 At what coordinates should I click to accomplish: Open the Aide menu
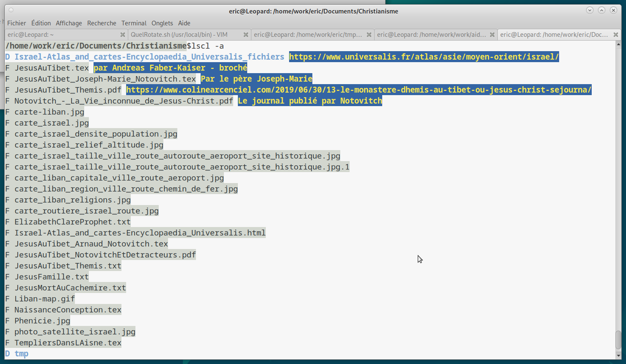184,23
